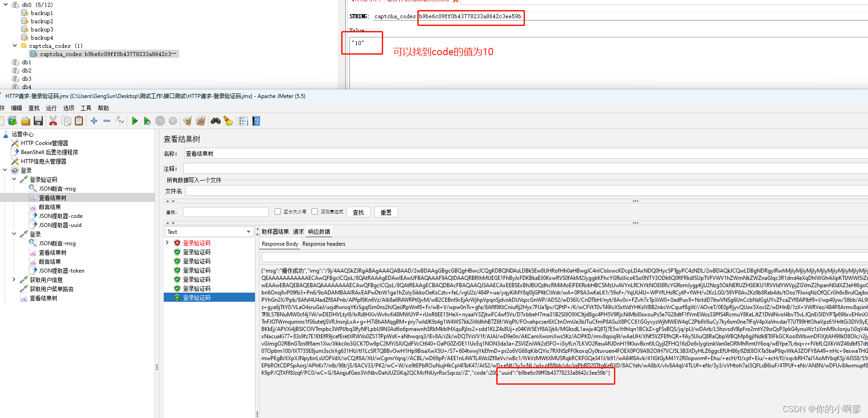Open the Function Helper list icon
The width and height of the screenshot is (868, 418).
click(243, 121)
